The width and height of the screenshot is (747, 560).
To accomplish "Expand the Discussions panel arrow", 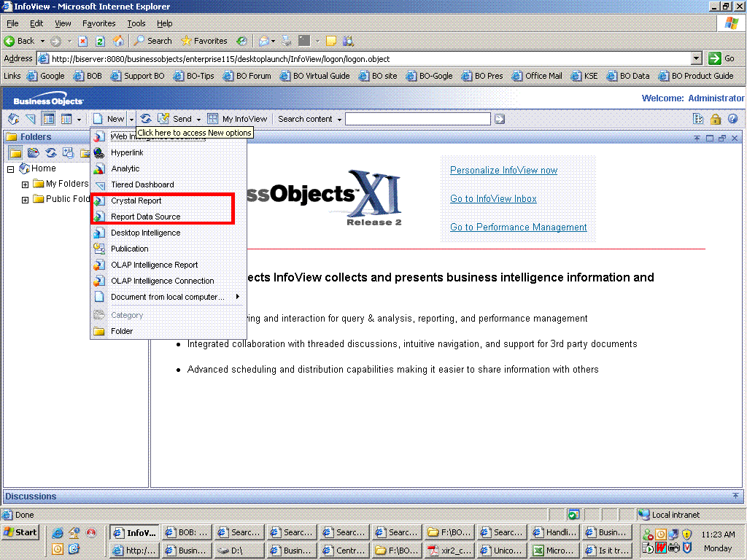I will (735, 496).
